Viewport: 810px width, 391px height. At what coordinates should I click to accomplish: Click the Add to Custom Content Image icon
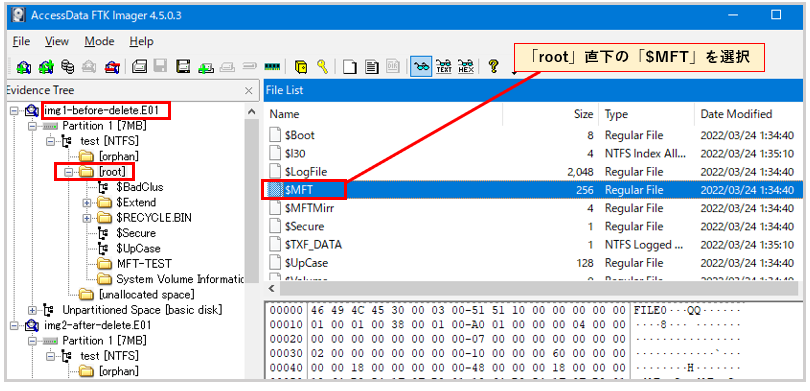pyautogui.click(x=207, y=67)
